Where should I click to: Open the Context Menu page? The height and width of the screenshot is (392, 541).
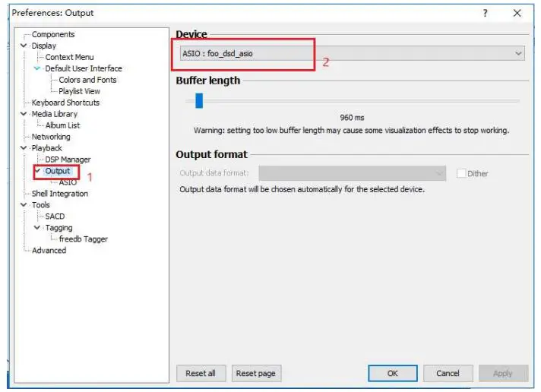coord(69,57)
